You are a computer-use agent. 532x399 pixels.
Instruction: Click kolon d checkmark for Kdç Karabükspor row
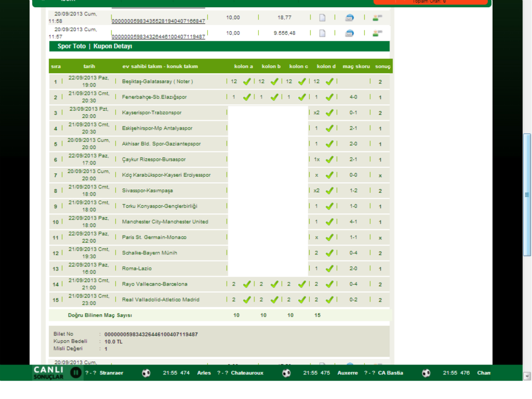coord(329,175)
